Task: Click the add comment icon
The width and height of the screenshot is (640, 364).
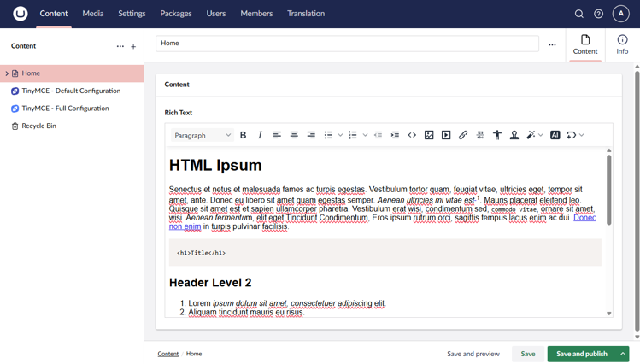Action: click(x=572, y=135)
